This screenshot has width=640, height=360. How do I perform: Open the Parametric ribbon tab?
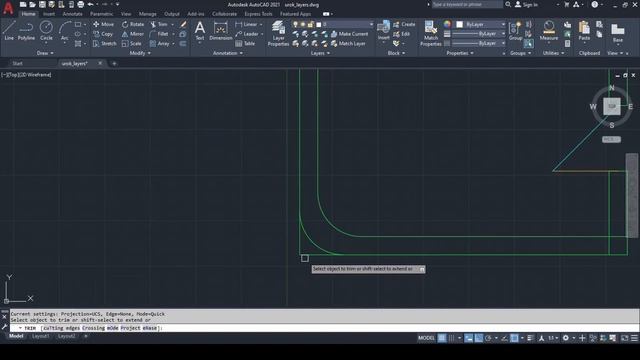tap(102, 14)
